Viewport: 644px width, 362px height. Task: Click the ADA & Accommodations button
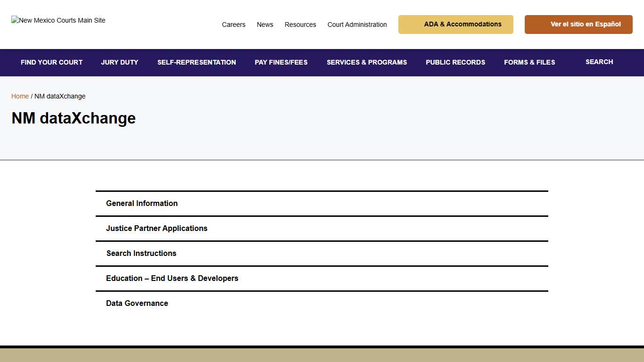click(455, 25)
